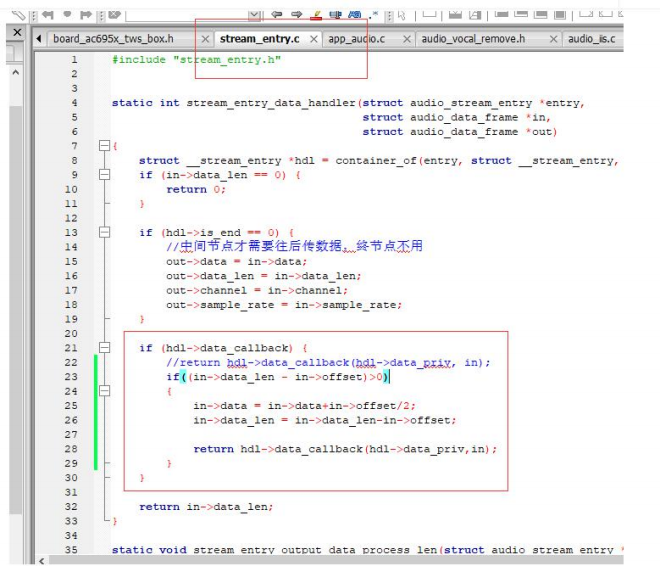The width and height of the screenshot is (660, 566).
Task: Click the commented-out return on line 22
Action: tap(328, 363)
